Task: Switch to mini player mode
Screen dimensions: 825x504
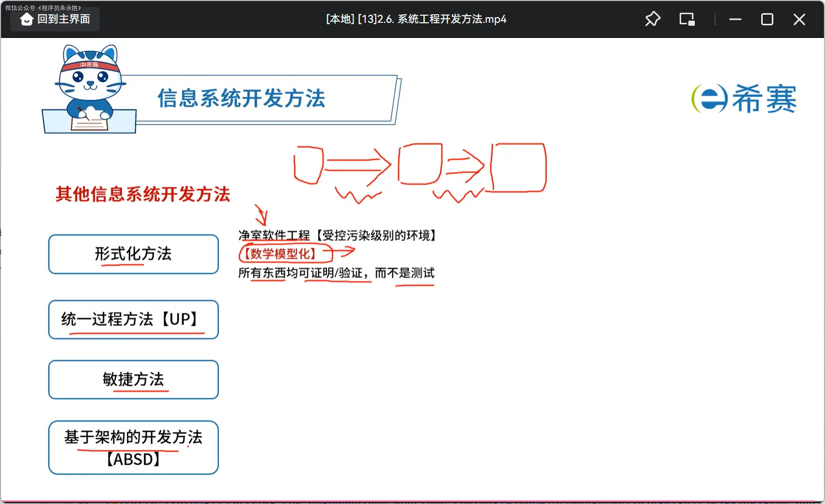Action: click(x=687, y=19)
